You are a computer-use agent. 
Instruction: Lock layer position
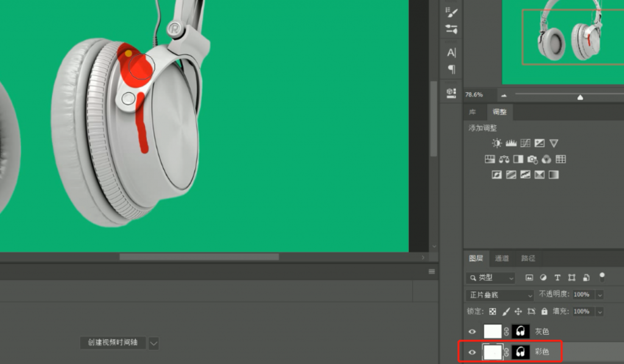click(518, 312)
